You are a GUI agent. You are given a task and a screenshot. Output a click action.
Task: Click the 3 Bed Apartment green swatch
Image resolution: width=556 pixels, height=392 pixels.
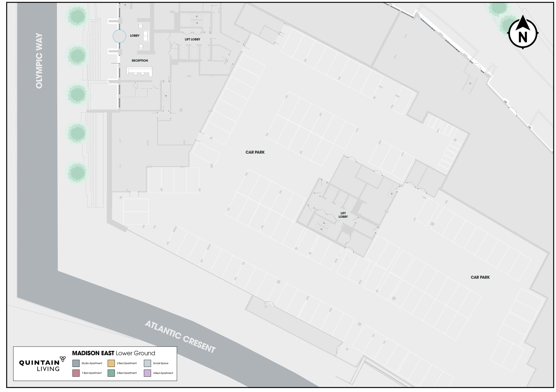click(111, 373)
